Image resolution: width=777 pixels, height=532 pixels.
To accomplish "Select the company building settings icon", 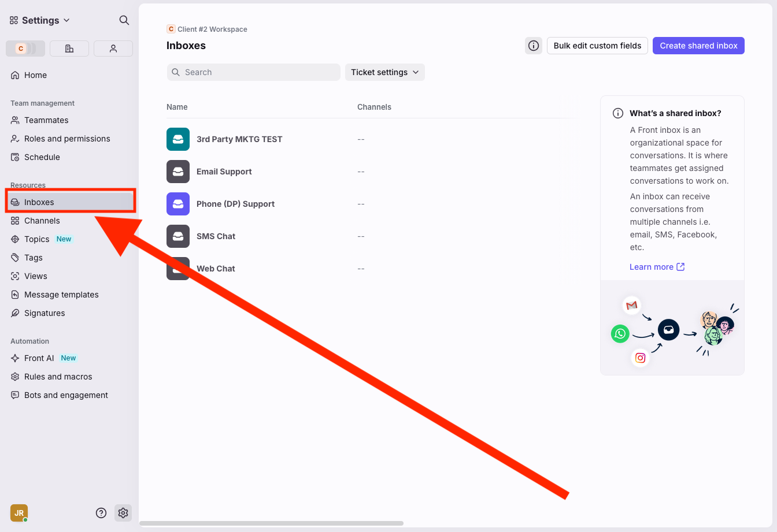I will tap(69, 49).
